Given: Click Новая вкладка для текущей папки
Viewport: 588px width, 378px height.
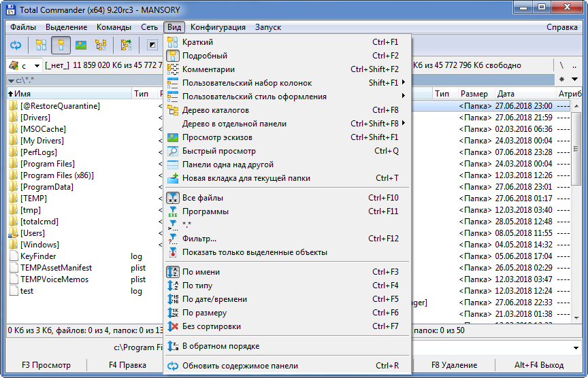Looking at the screenshot, I should point(288,178).
